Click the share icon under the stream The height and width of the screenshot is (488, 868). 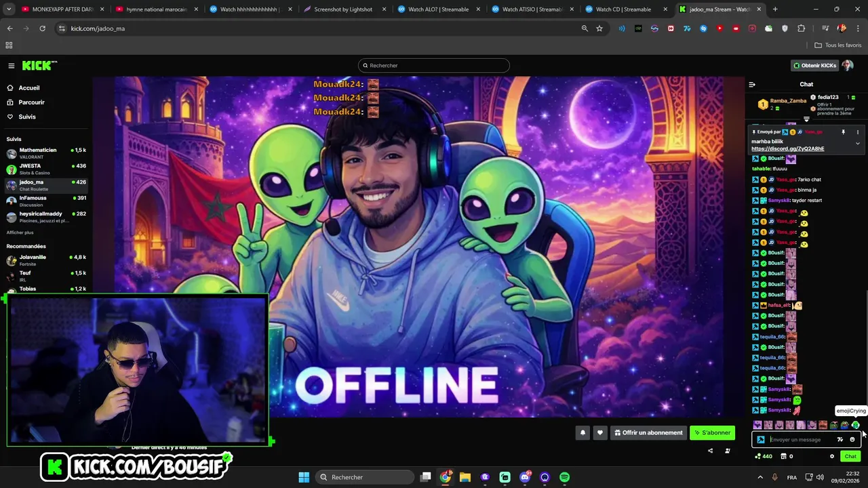click(710, 451)
